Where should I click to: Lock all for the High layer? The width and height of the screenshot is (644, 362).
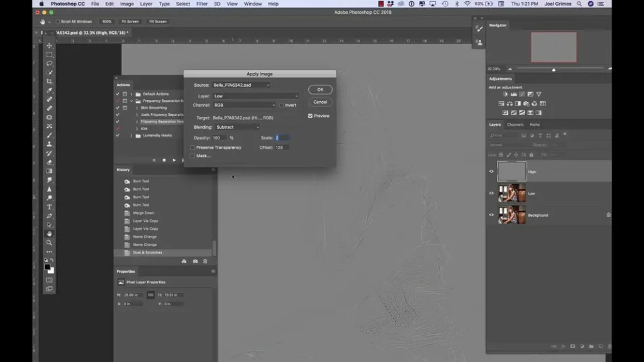tap(531, 155)
